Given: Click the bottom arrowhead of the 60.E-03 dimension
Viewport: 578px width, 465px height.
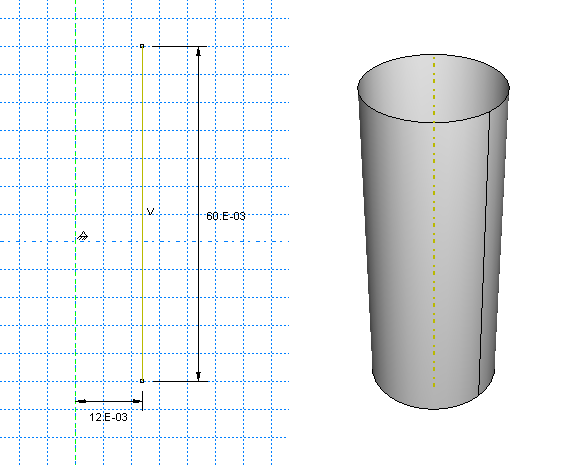Looking at the screenshot, I should tap(199, 376).
